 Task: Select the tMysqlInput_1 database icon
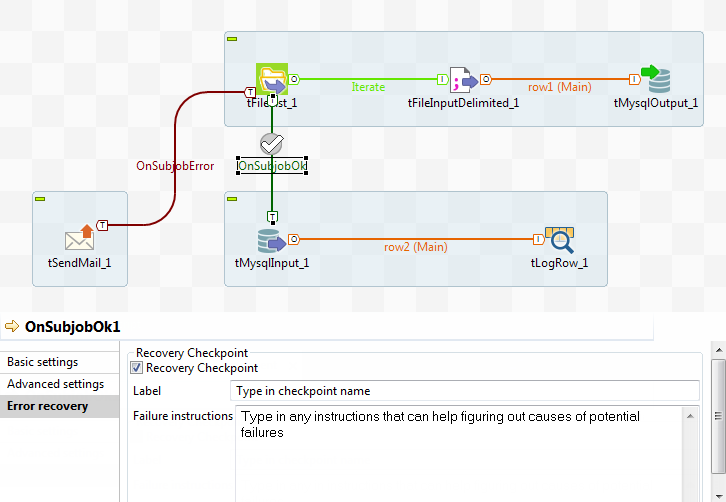(x=271, y=239)
